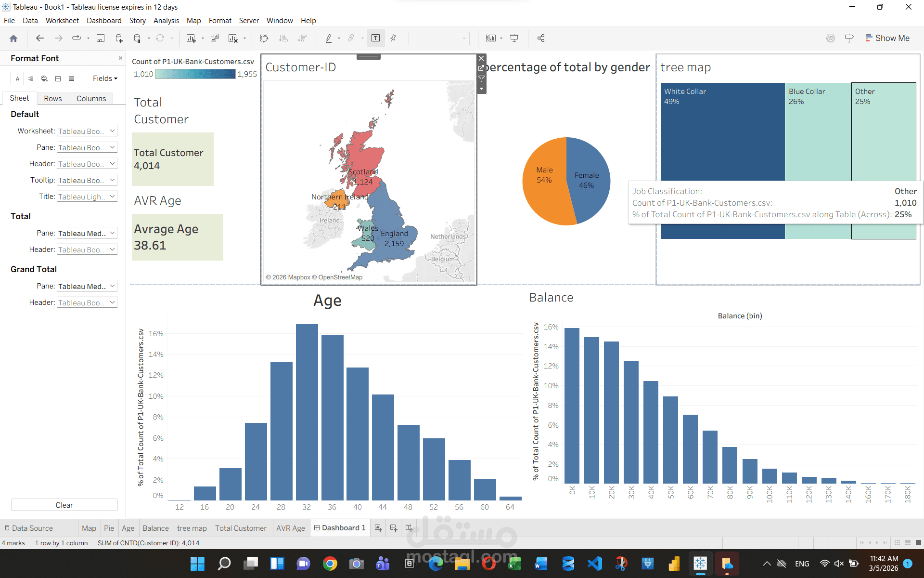Expand the Default Worksheet font dropdown
This screenshot has width=924, height=578.
(x=87, y=131)
